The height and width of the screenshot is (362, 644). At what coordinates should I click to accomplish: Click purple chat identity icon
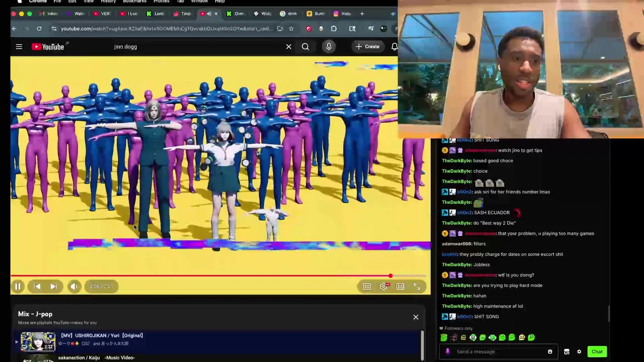(x=447, y=352)
